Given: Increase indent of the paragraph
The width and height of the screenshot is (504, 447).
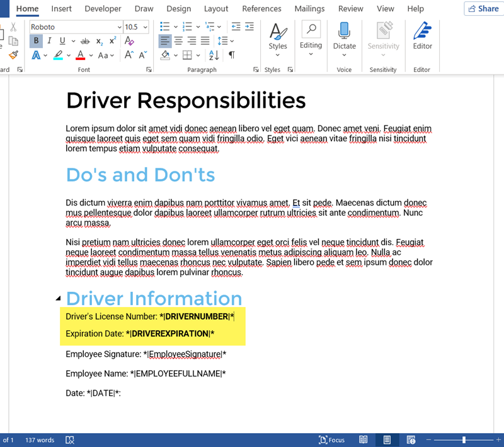Looking at the screenshot, I should click(x=250, y=26).
